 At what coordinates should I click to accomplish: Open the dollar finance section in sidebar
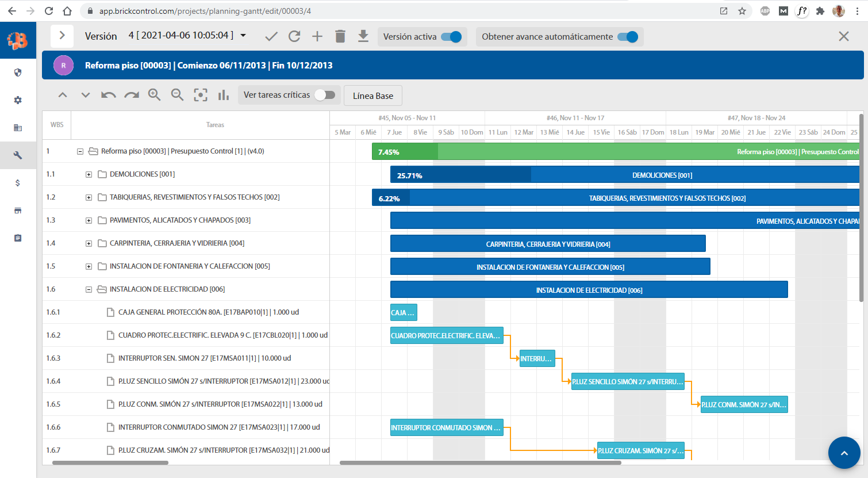click(x=17, y=182)
